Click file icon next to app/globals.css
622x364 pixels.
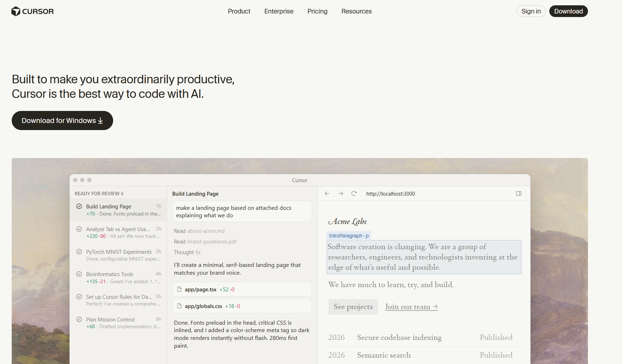(x=179, y=306)
